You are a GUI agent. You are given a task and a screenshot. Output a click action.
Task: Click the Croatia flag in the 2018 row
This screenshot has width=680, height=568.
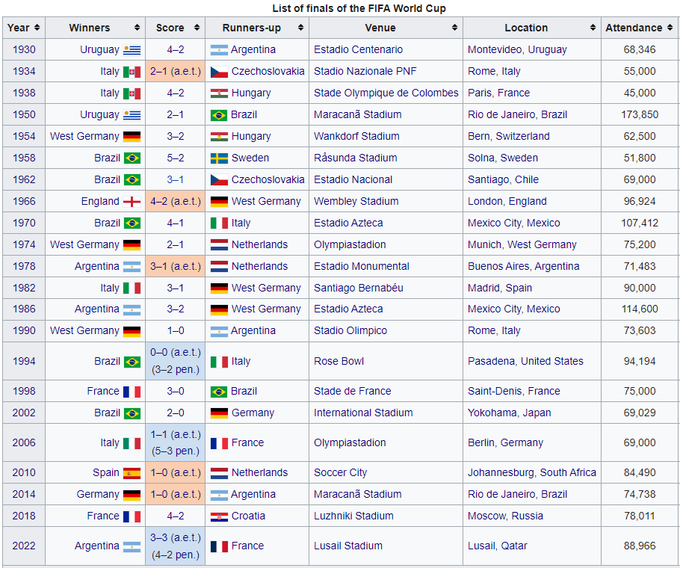[219, 516]
